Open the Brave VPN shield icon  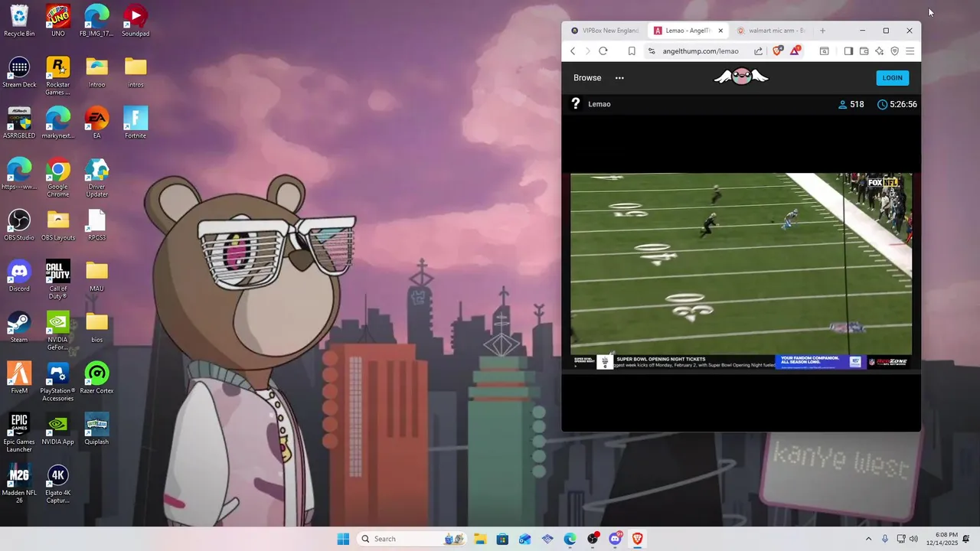(x=894, y=51)
